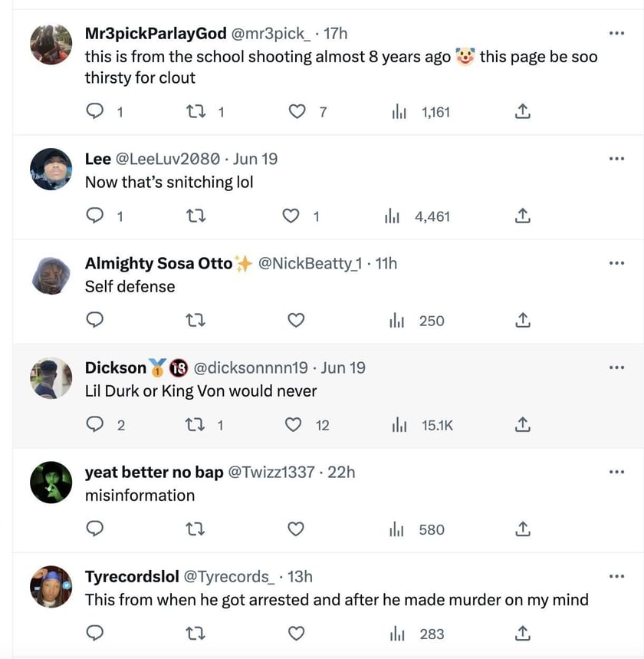
Task: Retweet the Self defense reply
Action: (195, 321)
